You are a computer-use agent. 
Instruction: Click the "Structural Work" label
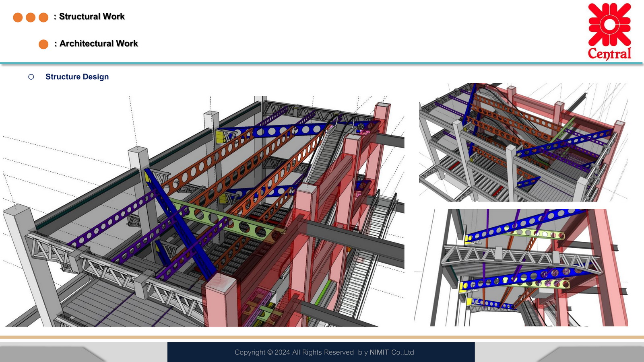click(92, 16)
